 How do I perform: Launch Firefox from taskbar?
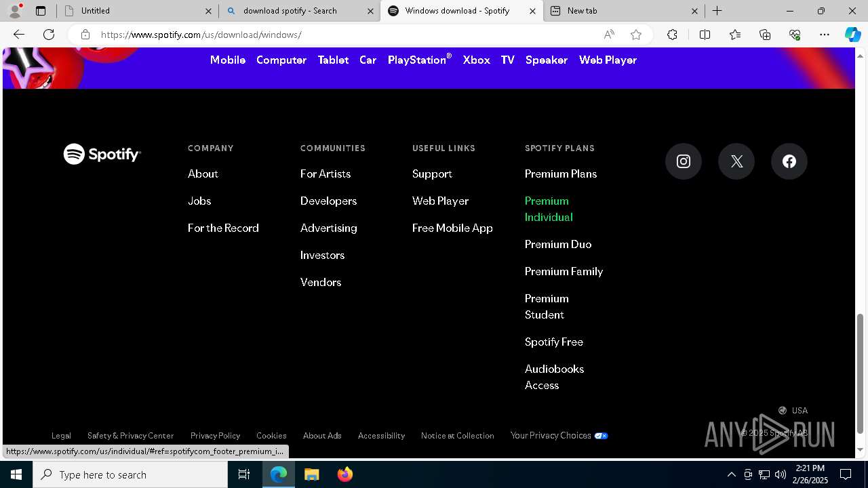(x=345, y=474)
